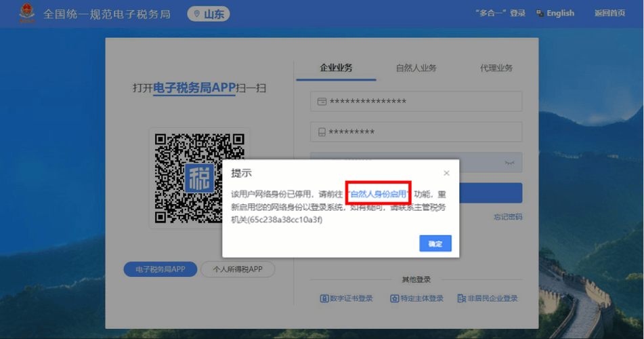Open 非居民企业登录 option
The image size is (644, 339).
pos(488,298)
